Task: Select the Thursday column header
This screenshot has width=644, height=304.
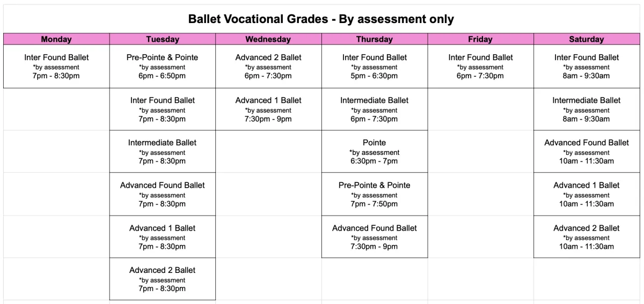Action: (375, 39)
